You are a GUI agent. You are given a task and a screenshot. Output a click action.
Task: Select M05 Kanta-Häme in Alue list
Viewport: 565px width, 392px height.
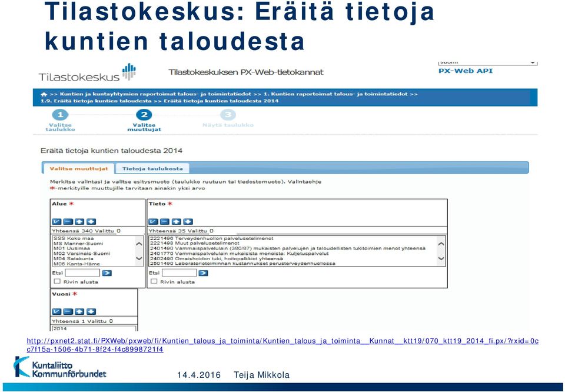click(94, 264)
